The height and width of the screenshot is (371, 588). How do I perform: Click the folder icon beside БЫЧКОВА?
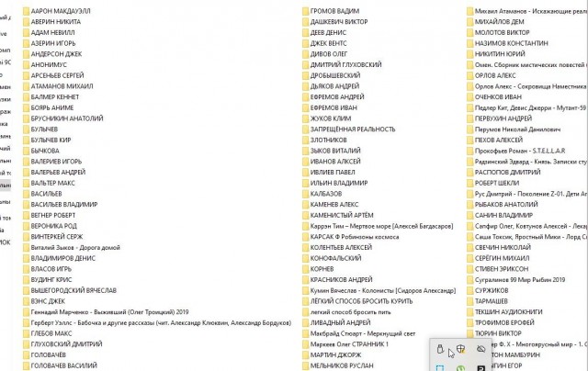click(26, 151)
